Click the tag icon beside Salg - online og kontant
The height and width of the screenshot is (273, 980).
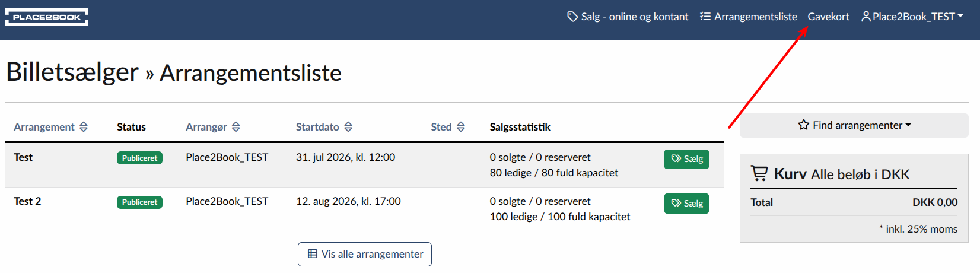(572, 17)
